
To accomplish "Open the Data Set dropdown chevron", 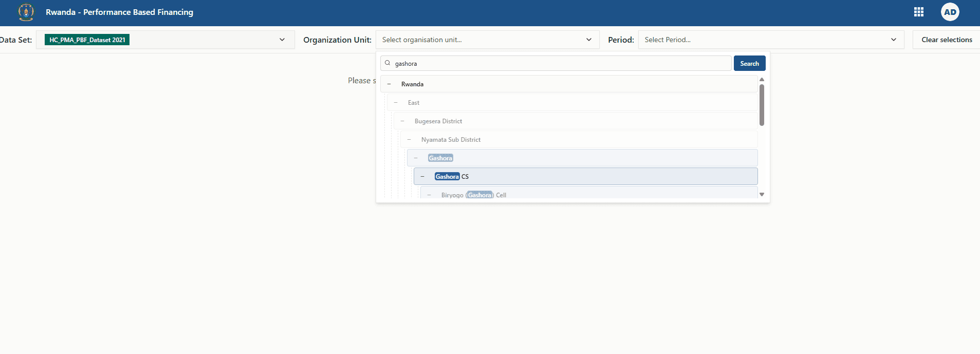I will (282, 40).
